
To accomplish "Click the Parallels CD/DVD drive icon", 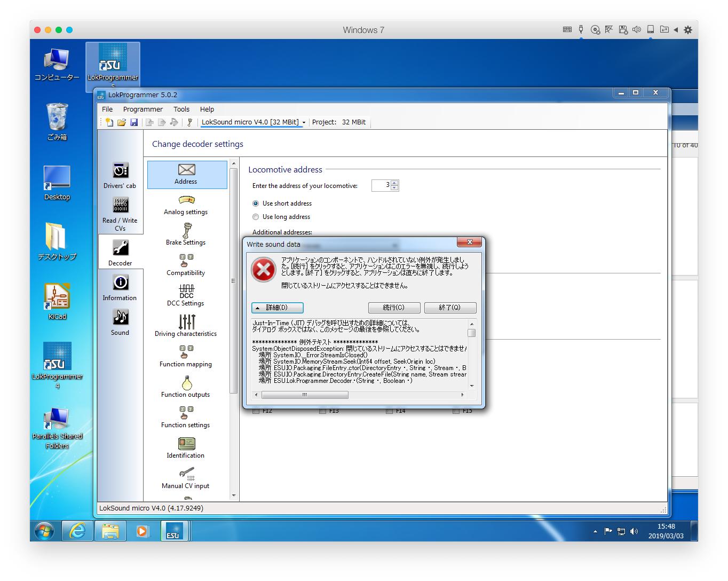I will click(x=595, y=30).
